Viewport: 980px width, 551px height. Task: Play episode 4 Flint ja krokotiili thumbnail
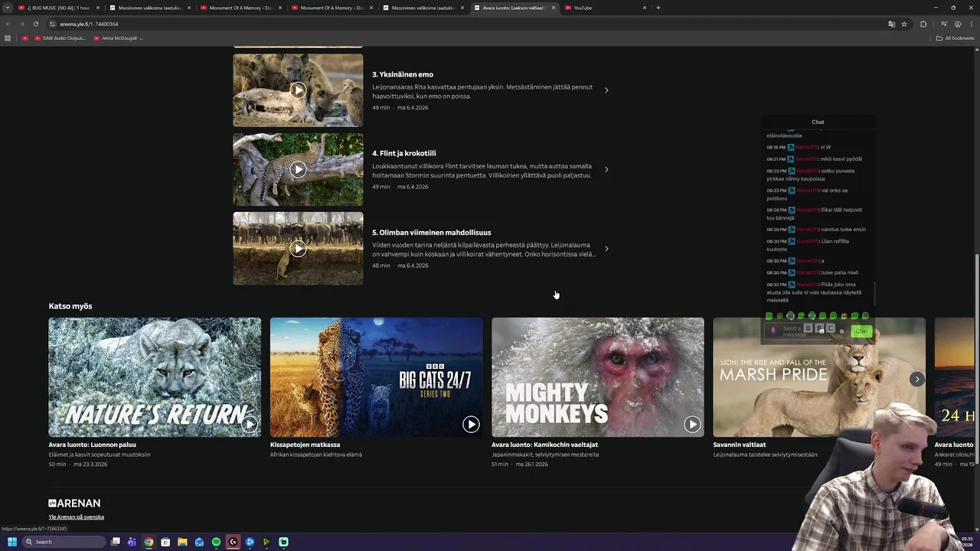click(x=298, y=169)
